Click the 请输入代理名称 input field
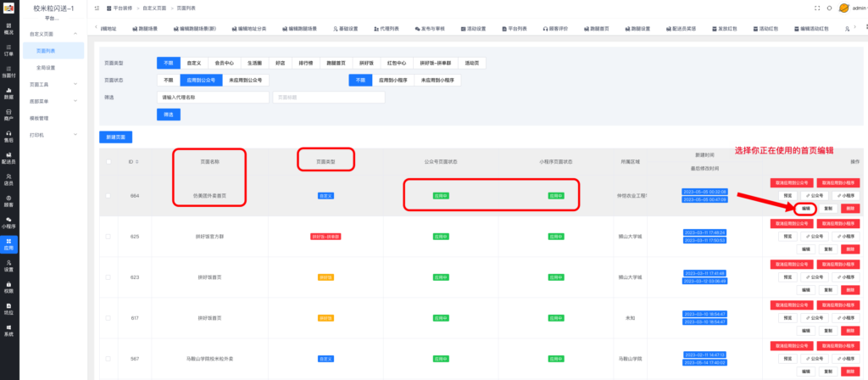Image resolution: width=868 pixels, height=380 pixels. pyautogui.click(x=212, y=98)
